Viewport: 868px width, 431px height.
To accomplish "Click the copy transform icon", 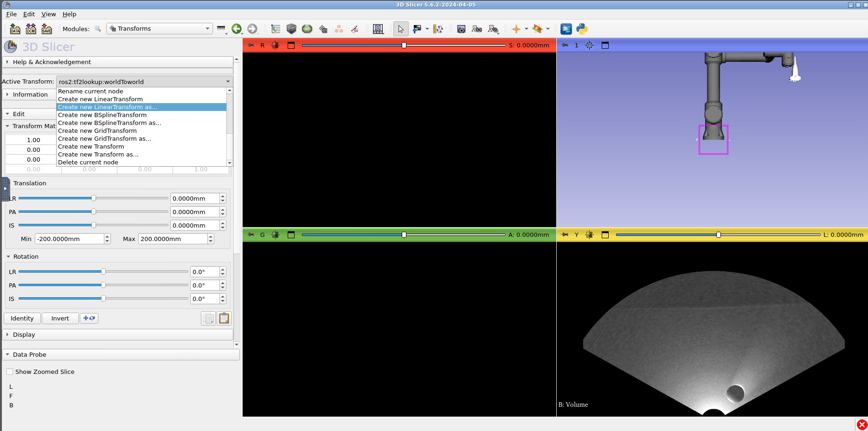I will [x=209, y=318].
